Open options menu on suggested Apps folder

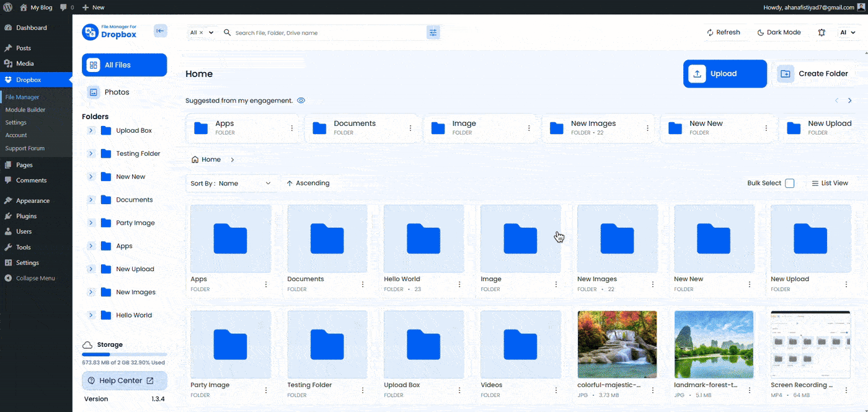pos(292,128)
